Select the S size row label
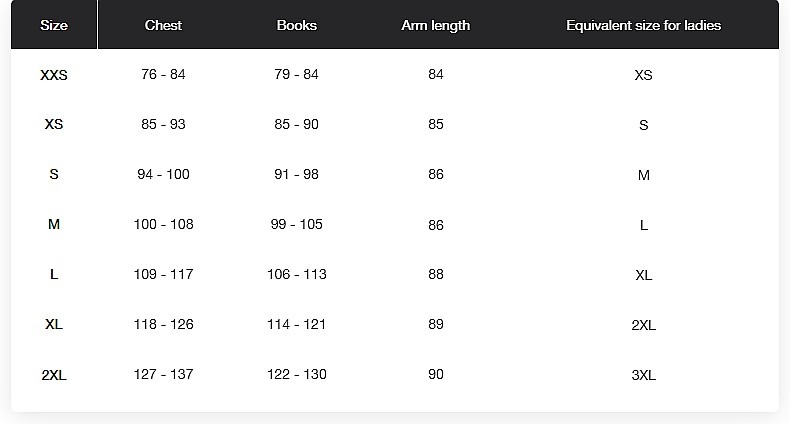 pos(54,174)
